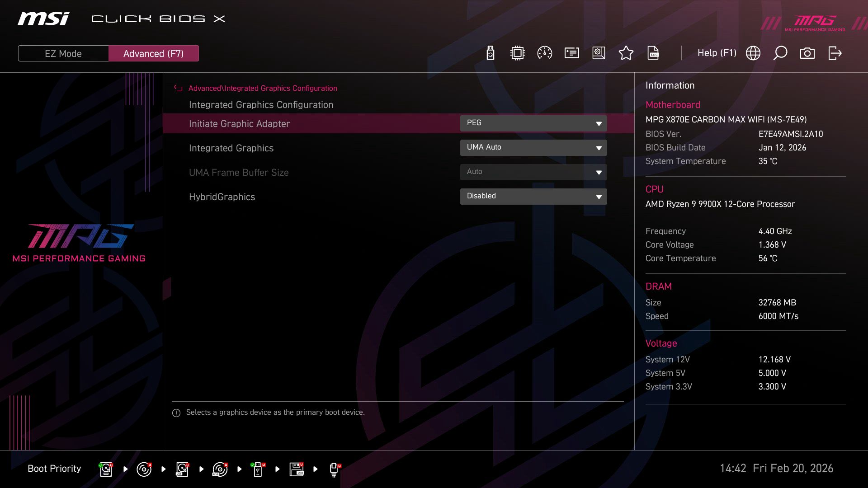Viewport: 868px width, 488px height.
Task: Switch to EZ Mode tab
Action: click(63, 53)
